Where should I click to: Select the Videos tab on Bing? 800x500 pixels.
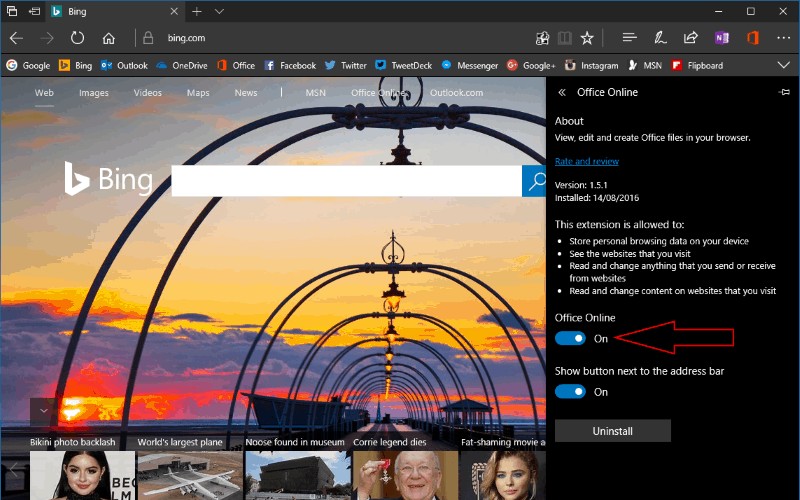point(147,93)
